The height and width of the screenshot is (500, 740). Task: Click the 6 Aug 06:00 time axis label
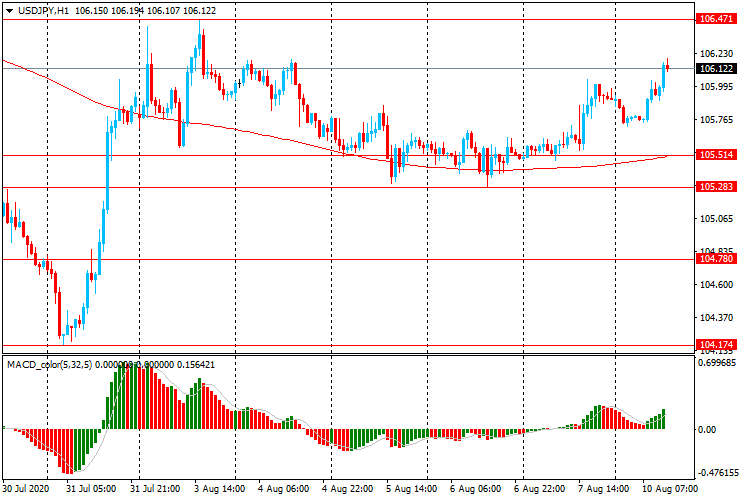[475, 488]
